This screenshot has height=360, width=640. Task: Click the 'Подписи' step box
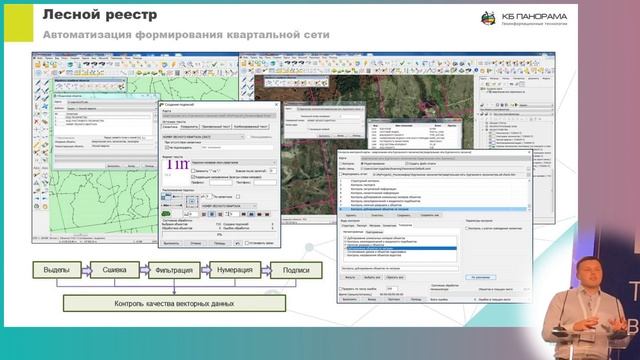coord(296,270)
